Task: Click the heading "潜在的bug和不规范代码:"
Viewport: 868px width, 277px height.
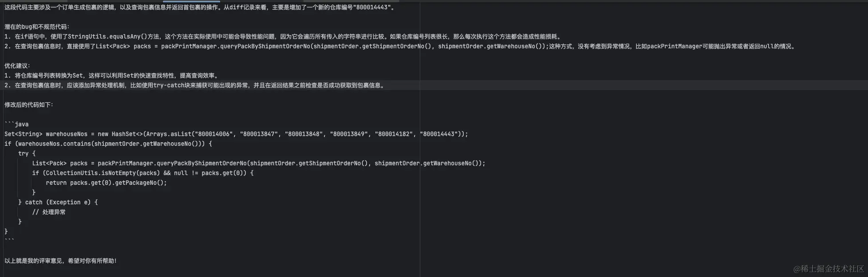Action: pyautogui.click(x=37, y=27)
